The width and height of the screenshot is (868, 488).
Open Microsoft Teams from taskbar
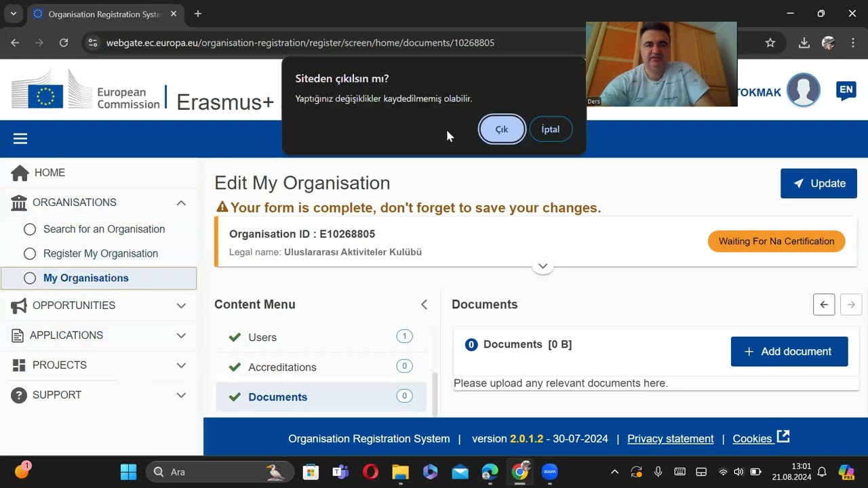(x=340, y=472)
